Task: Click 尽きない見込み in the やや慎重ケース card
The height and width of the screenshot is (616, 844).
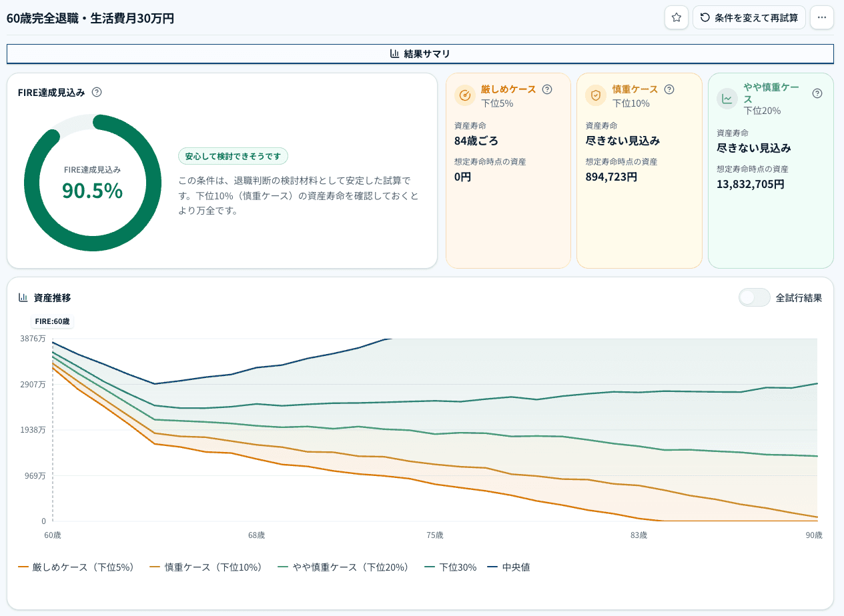Action: [754, 147]
